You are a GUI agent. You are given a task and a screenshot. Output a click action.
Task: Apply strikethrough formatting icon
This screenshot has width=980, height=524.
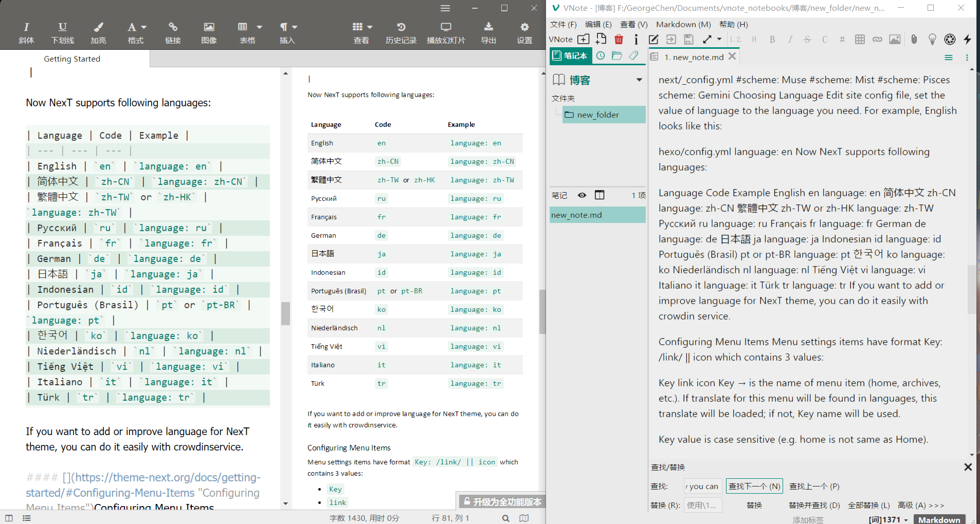(x=808, y=39)
